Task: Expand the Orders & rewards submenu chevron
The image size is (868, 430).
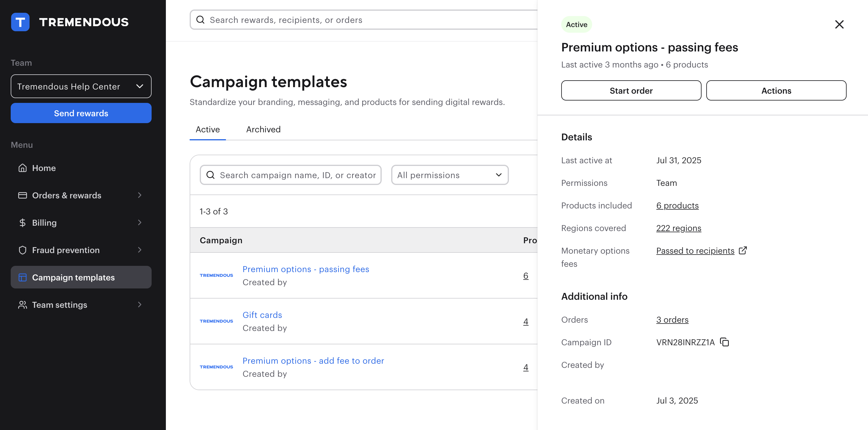Action: pos(139,195)
